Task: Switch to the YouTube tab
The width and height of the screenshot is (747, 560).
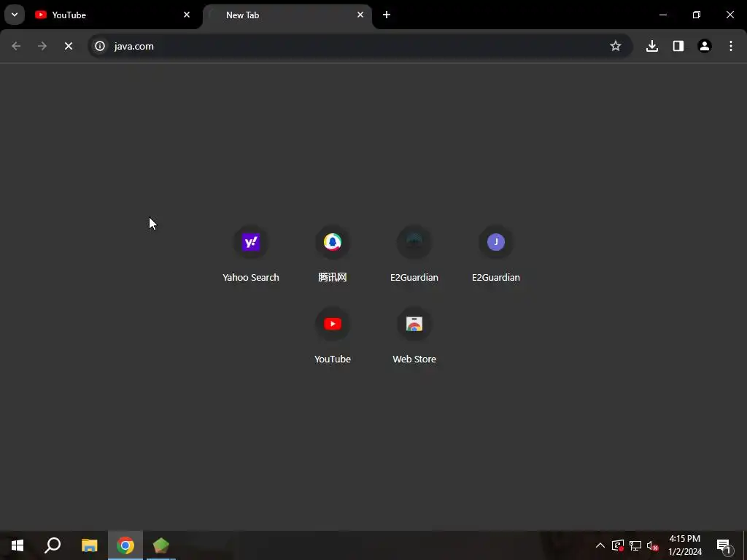Action: (x=113, y=15)
